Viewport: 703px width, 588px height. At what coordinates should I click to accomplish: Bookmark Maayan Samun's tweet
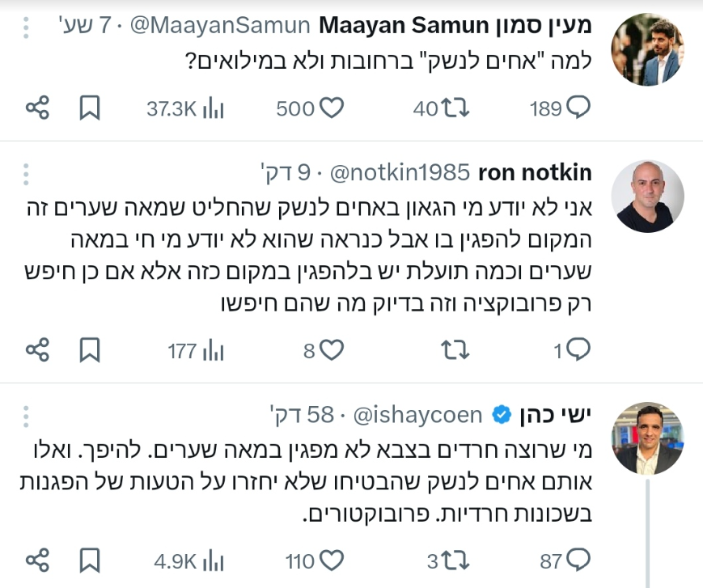pos(89,108)
